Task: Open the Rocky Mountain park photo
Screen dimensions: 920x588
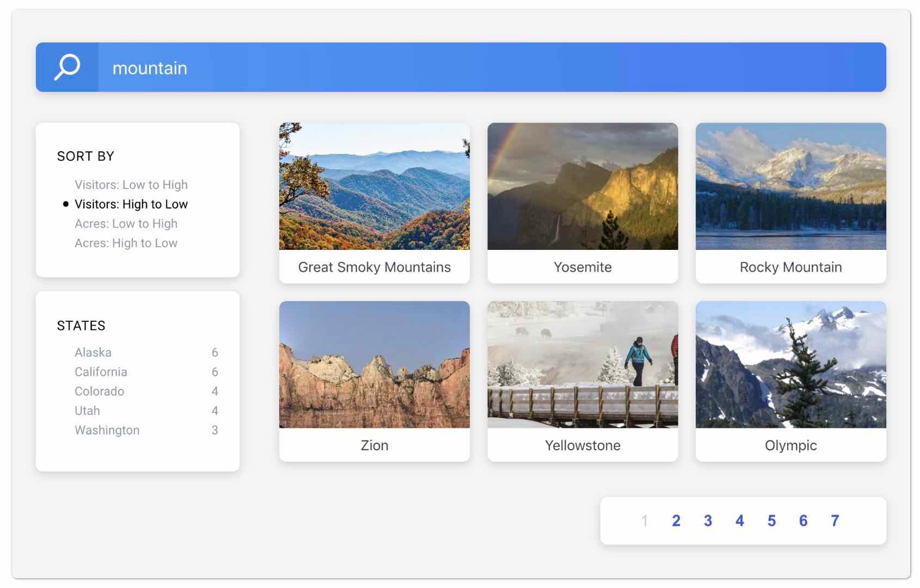Action: (x=791, y=186)
